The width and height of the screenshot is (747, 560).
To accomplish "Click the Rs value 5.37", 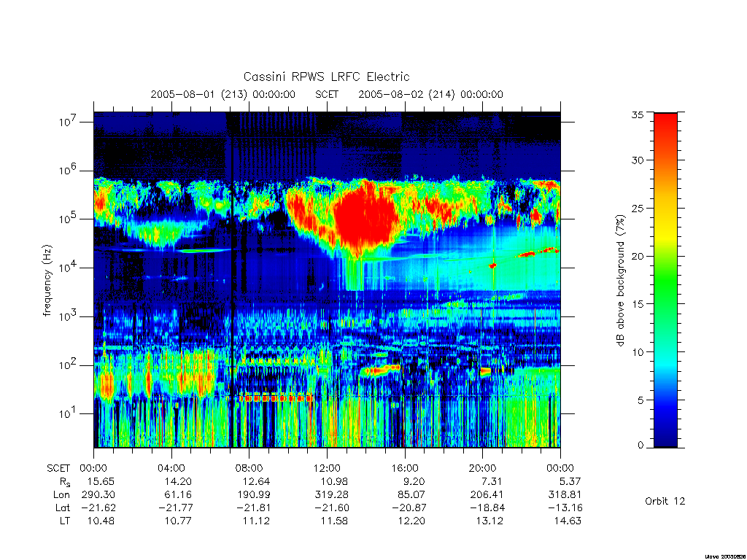I will pyautogui.click(x=570, y=481).
